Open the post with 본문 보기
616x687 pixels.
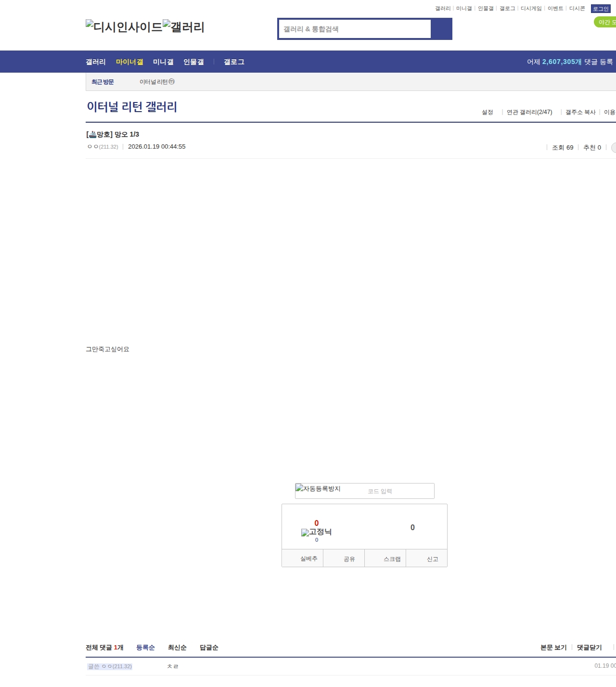[x=553, y=648]
